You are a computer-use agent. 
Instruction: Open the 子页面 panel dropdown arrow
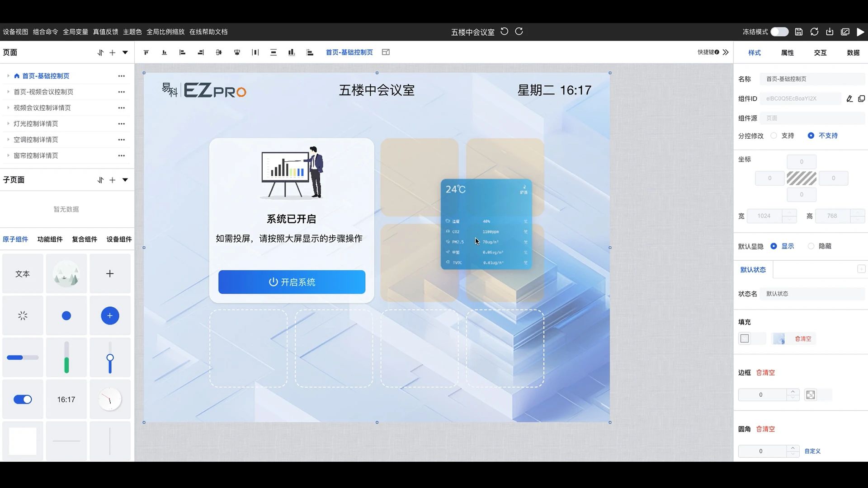pos(125,180)
